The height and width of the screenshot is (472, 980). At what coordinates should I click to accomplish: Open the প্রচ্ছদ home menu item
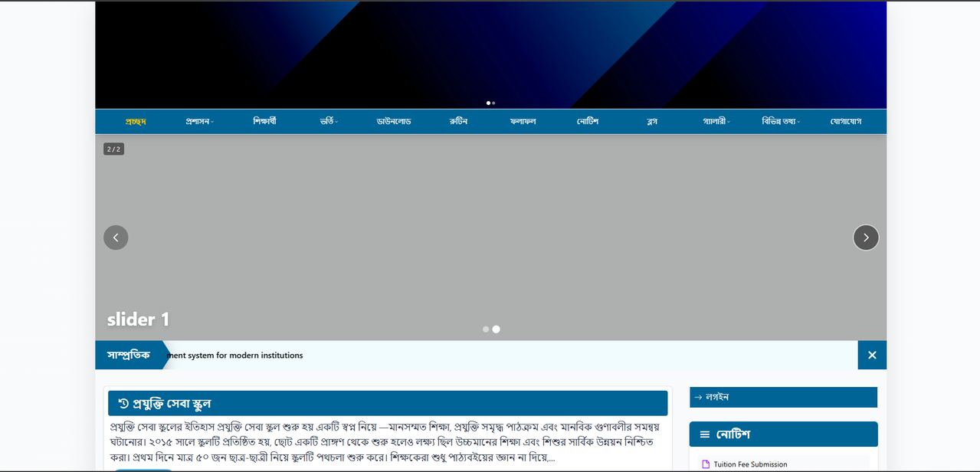pyautogui.click(x=136, y=121)
